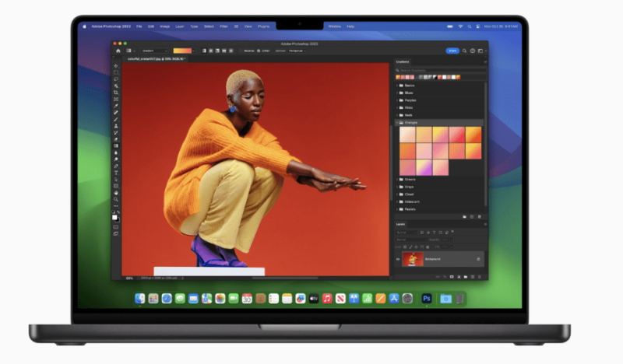The image size is (623, 364).
Task: Click the Home icon in options bar
Action: point(118,51)
